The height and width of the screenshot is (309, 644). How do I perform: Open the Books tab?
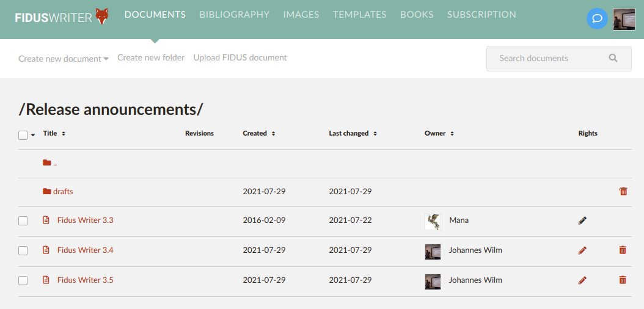click(417, 15)
